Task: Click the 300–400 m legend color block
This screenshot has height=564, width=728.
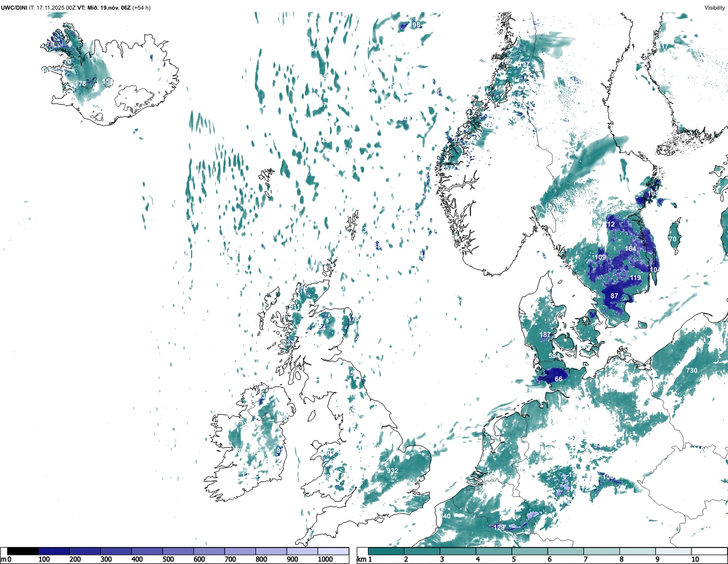Action: click(116, 551)
